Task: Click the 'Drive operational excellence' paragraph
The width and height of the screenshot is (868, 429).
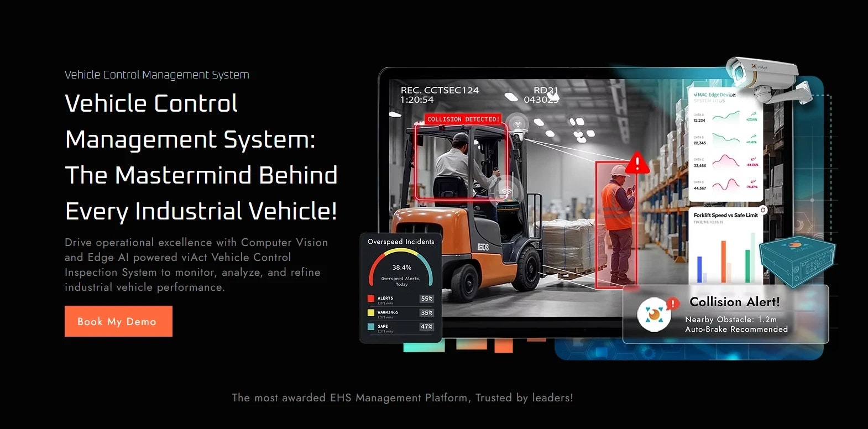Action: (196, 265)
